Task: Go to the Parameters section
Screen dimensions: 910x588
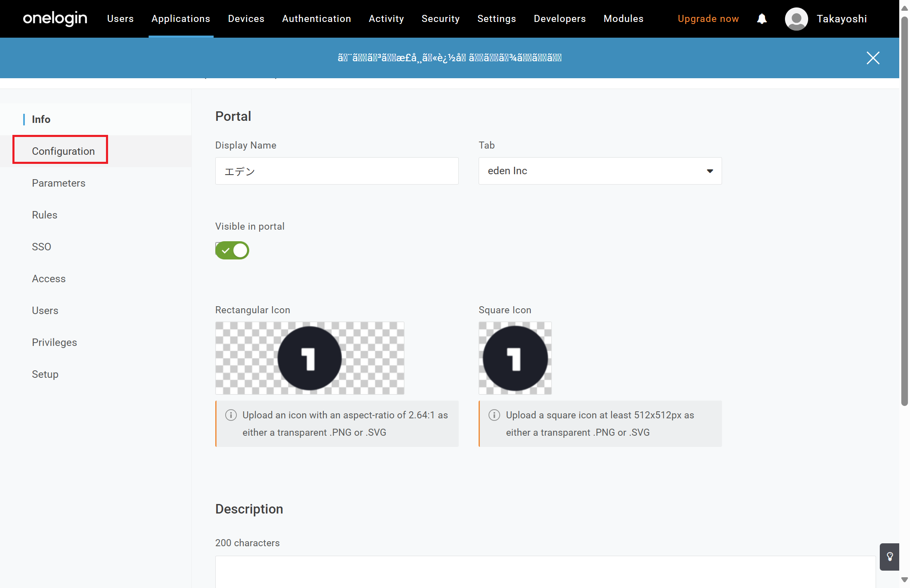Action: pyautogui.click(x=58, y=183)
